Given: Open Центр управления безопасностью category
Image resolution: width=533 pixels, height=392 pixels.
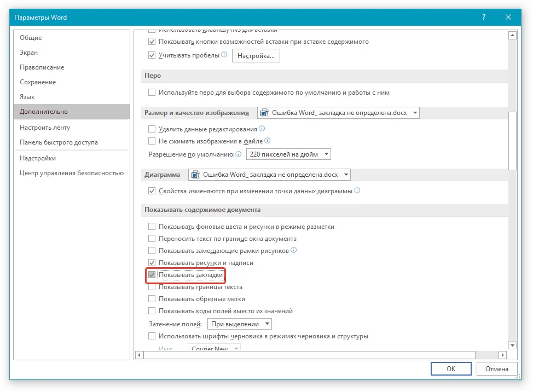Looking at the screenshot, I should [x=71, y=173].
